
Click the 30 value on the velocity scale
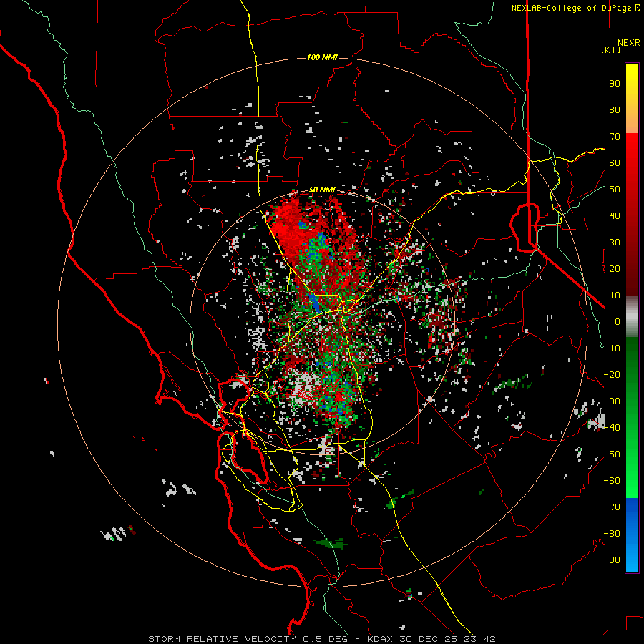[x=615, y=243]
